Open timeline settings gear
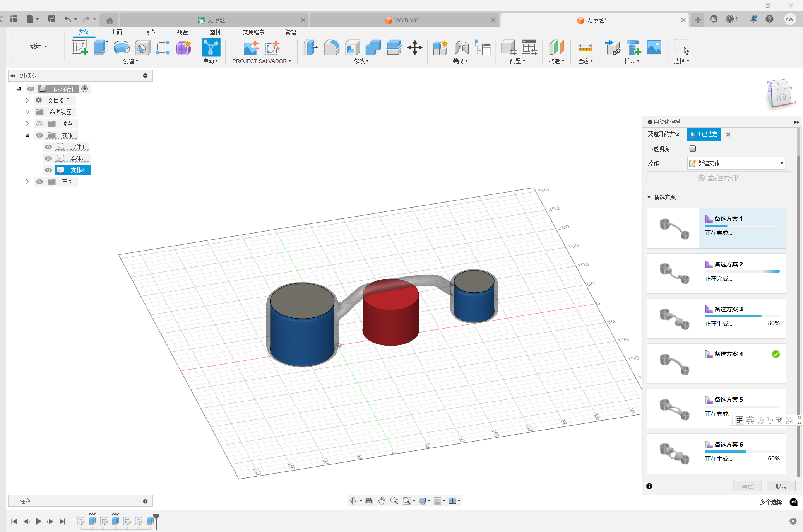This screenshot has height=532, width=803. 793,521
